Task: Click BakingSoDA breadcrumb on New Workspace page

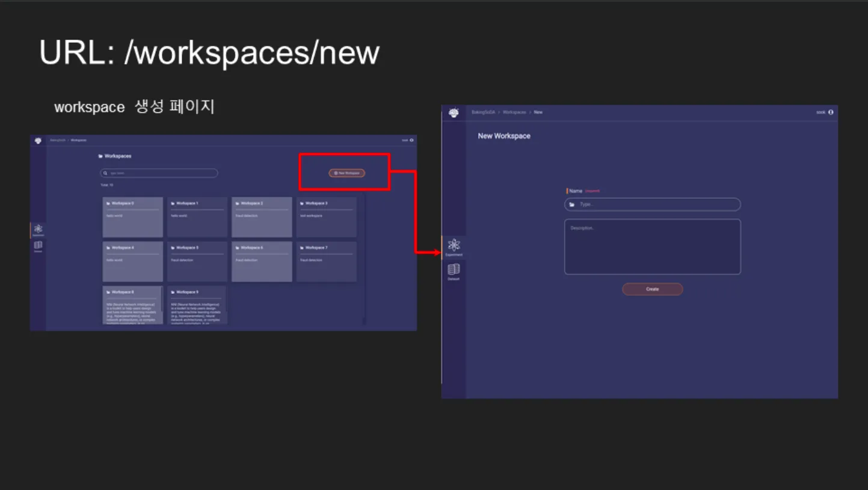Action: coord(483,112)
